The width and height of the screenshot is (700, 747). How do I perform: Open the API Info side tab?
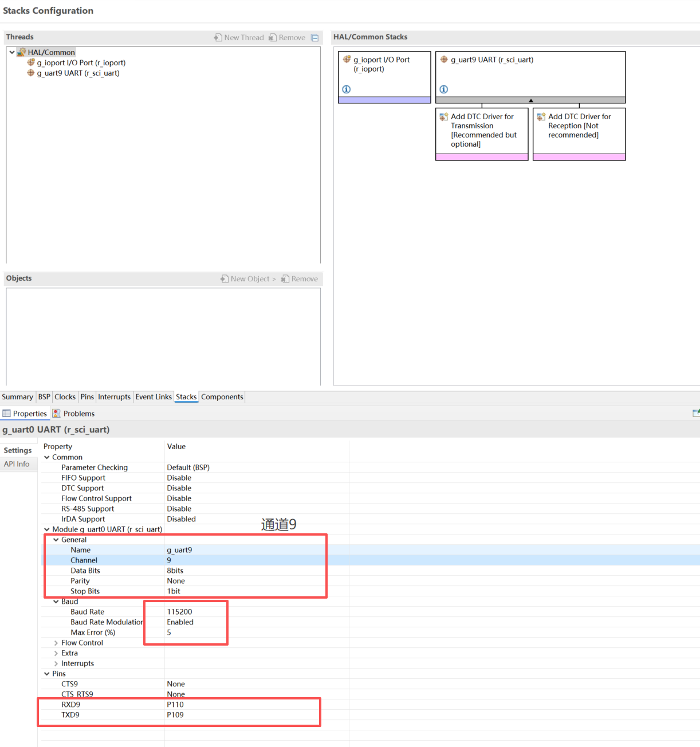[17, 464]
